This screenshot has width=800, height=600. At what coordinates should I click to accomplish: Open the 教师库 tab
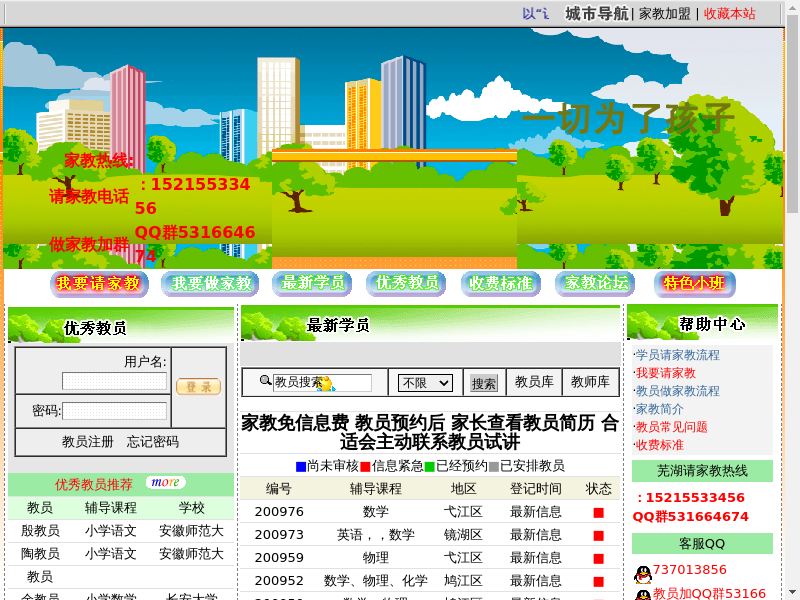590,382
